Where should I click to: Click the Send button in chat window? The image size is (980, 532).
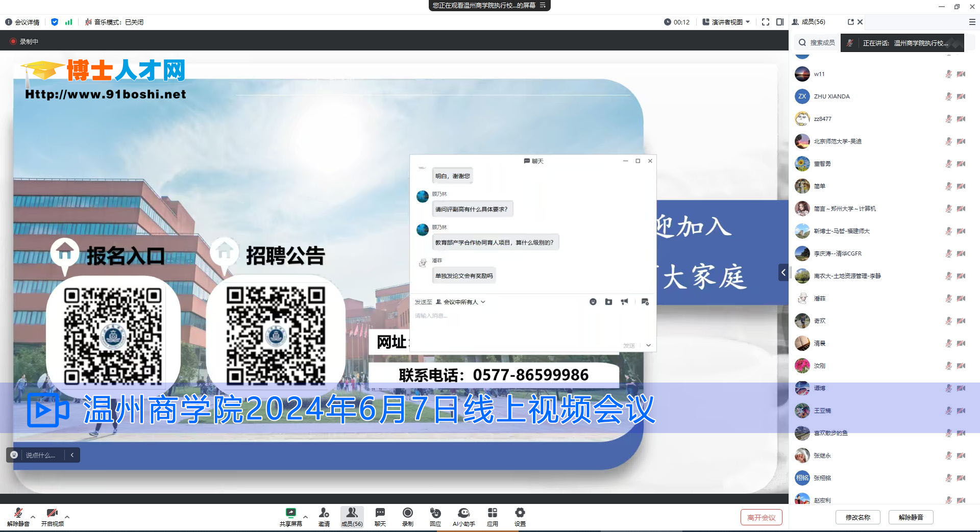(629, 345)
